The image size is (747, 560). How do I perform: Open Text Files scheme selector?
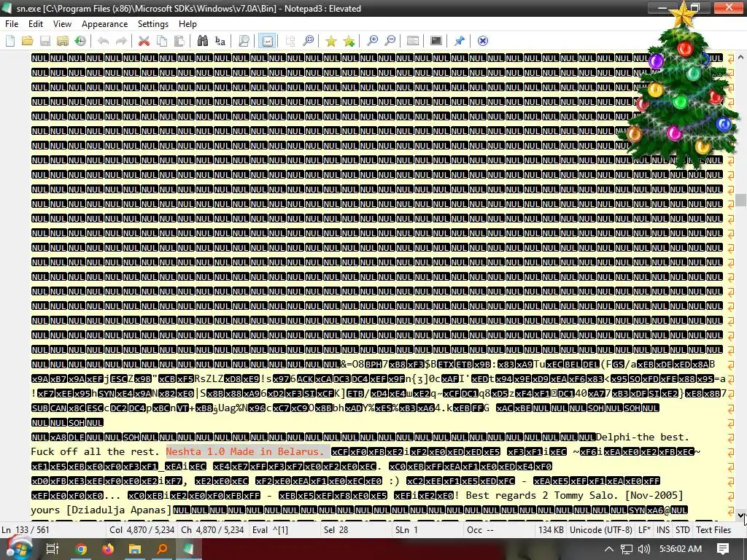pos(713,530)
